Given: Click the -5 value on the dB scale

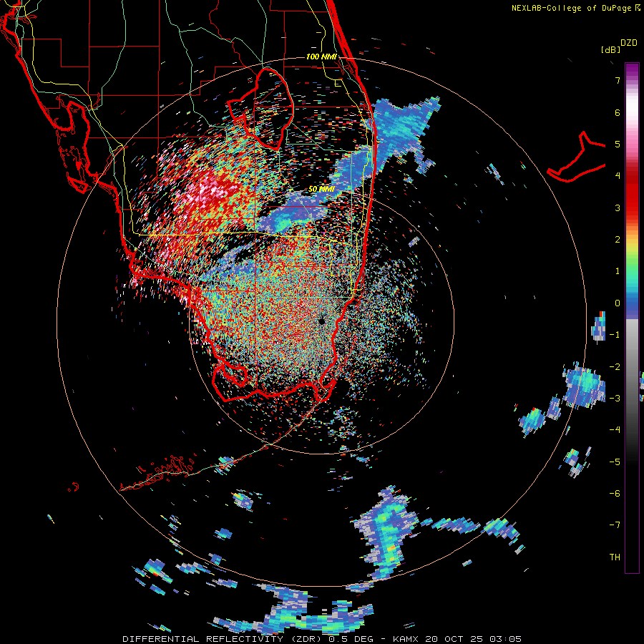Looking at the screenshot, I should [615, 462].
